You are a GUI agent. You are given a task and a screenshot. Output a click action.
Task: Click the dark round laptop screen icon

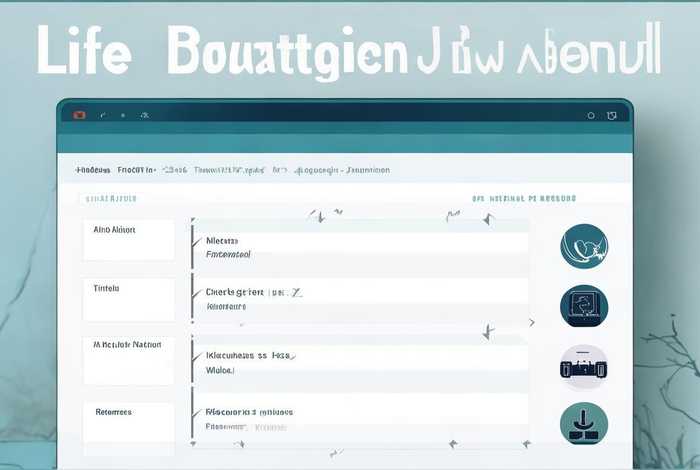pos(583,305)
